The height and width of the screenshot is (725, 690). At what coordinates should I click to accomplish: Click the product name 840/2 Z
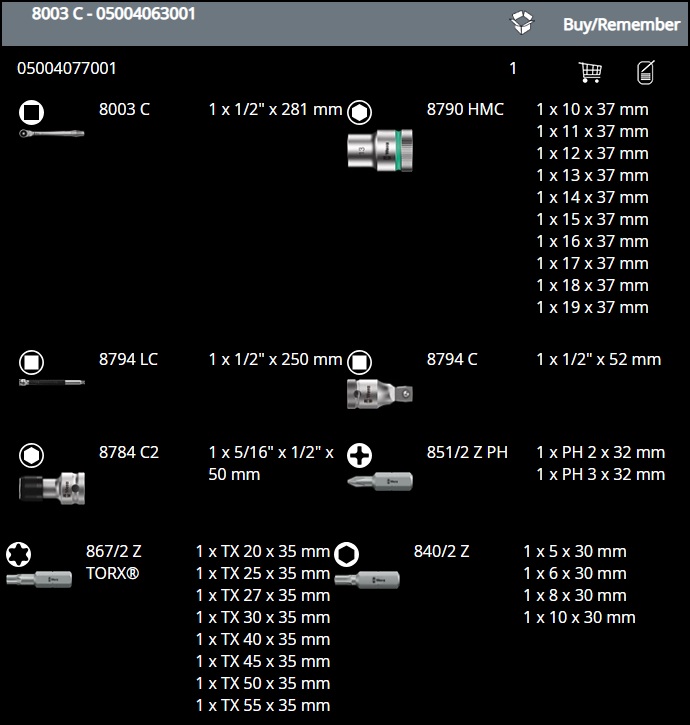(x=442, y=552)
